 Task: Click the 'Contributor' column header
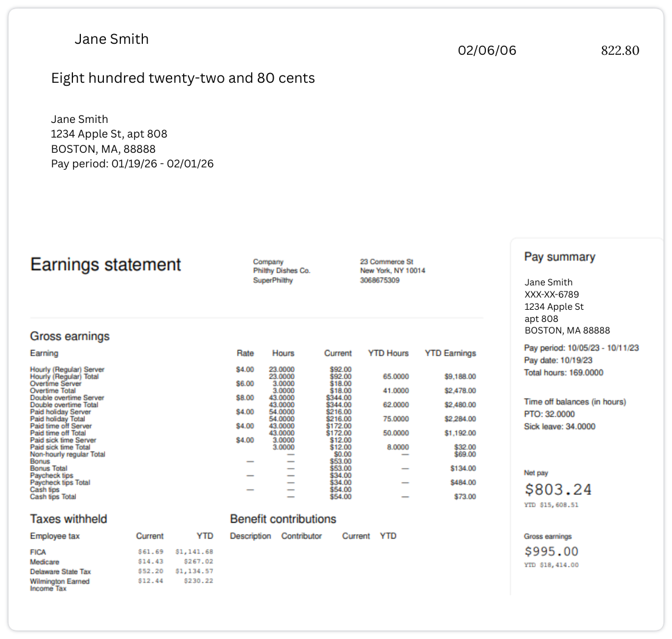(302, 536)
